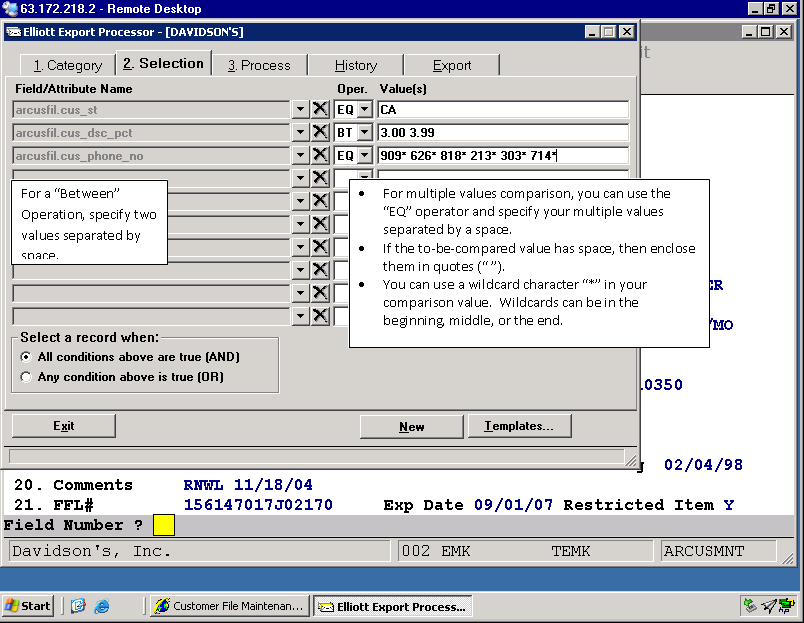Click the X icon on the last condition row

coord(320,316)
